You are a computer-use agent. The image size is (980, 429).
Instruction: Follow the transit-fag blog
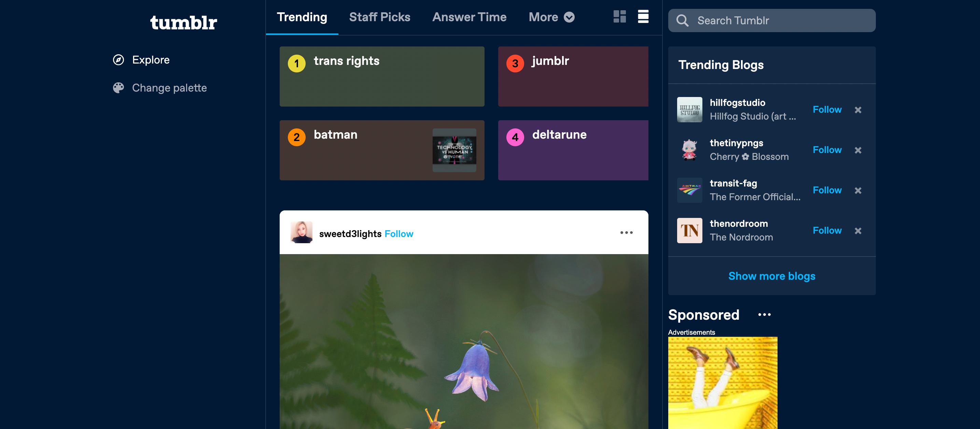pos(827,190)
